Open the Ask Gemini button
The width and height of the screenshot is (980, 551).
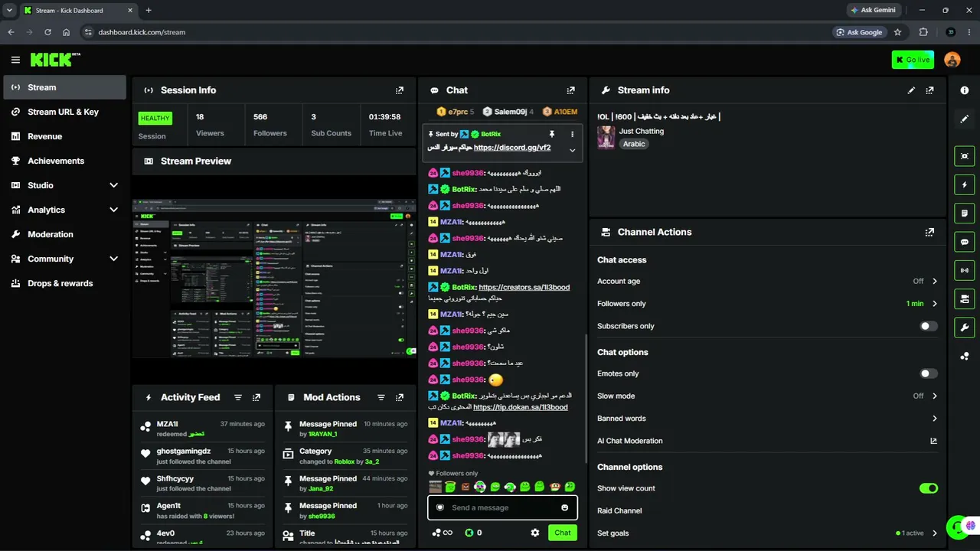(x=873, y=10)
